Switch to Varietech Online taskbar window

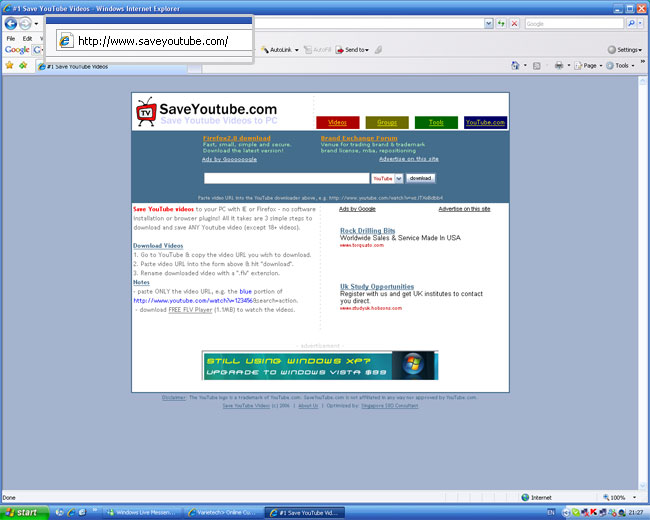(223, 513)
